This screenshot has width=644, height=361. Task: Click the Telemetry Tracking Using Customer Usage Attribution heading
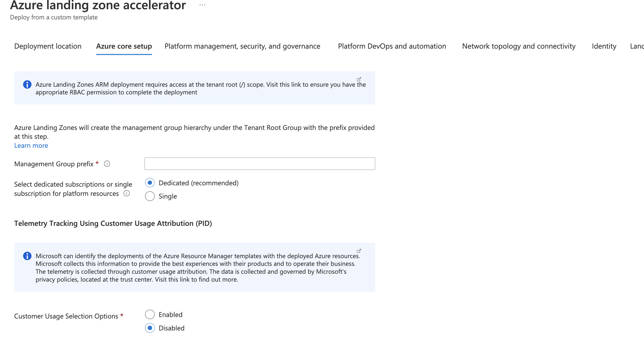[113, 223]
